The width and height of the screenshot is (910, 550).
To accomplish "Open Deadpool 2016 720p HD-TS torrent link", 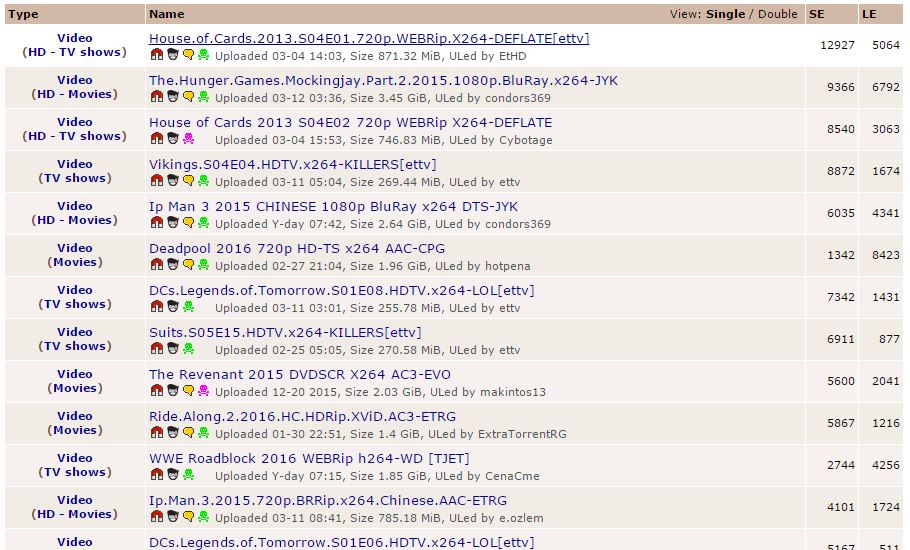I will pyautogui.click(x=297, y=248).
